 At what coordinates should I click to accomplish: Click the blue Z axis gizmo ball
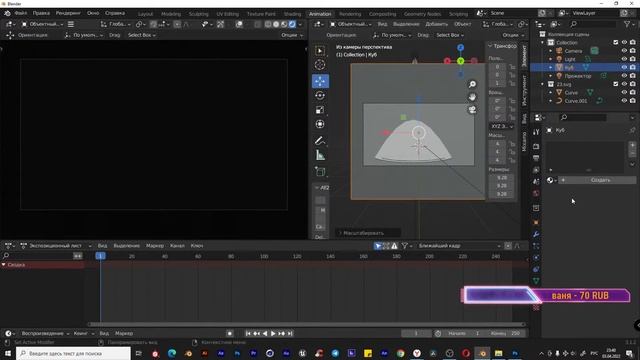click(460, 47)
